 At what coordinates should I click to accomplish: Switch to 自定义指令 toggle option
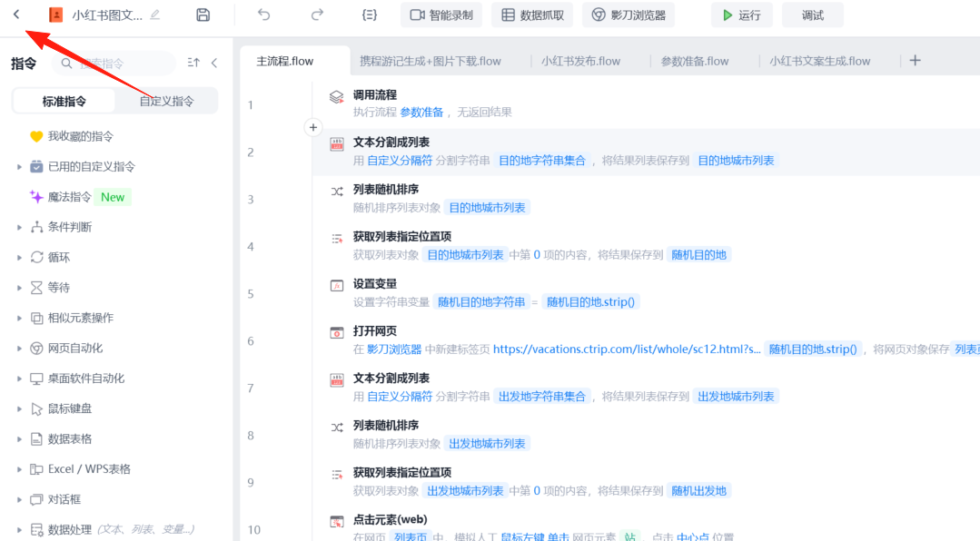point(166,101)
